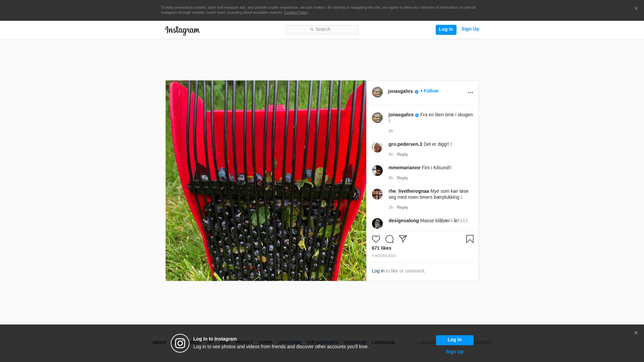Open designsalong profile picture
Viewport: 644px width, 362px height.
[x=377, y=224]
